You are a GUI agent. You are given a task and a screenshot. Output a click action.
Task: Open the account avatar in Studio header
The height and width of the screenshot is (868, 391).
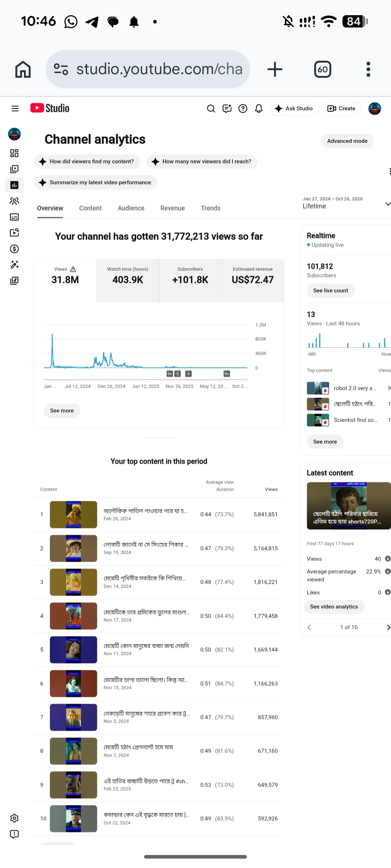tap(375, 109)
